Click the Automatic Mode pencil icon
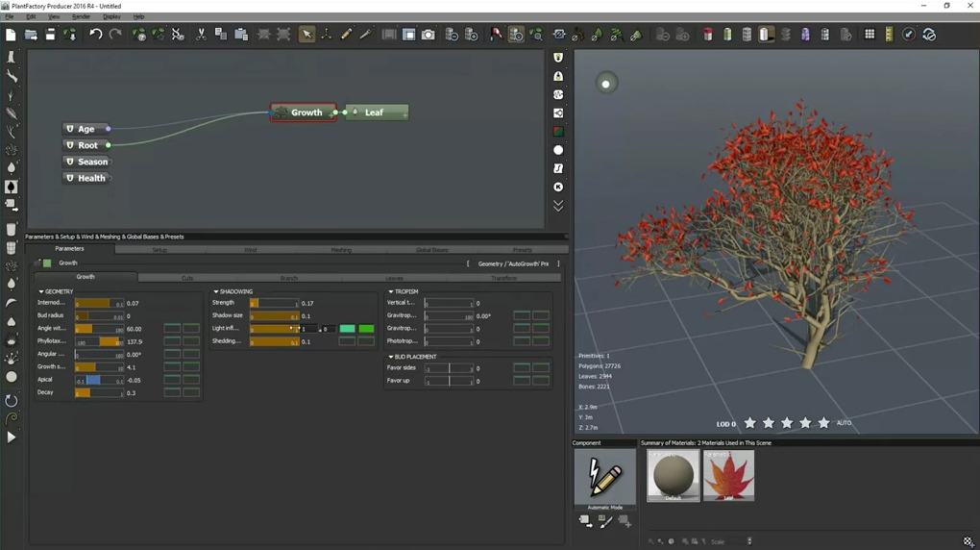980x550 pixels. point(605,476)
